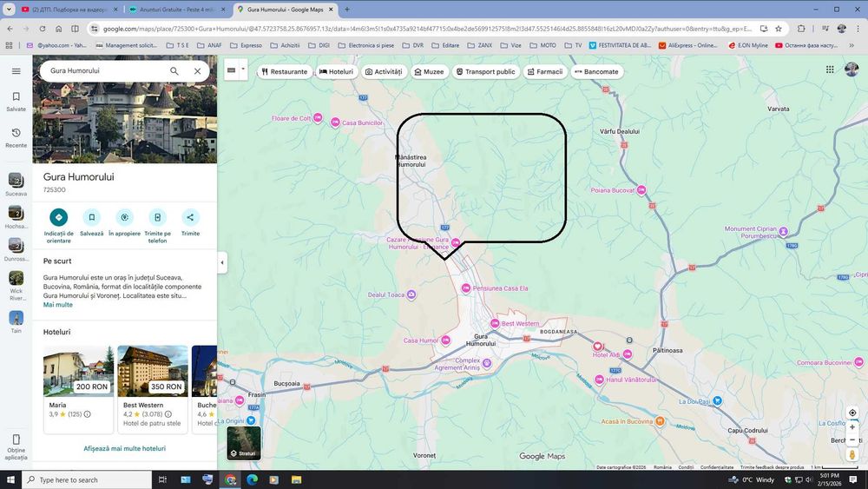Filter map by Activități
The width and height of the screenshot is (868, 489).
384,71
